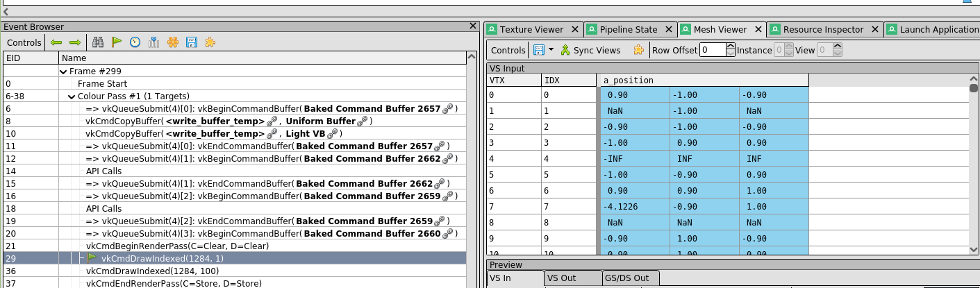The height and width of the screenshot is (288, 980).
Task: Toggle Sync Views in Mesh Viewer
Action: pyautogui.click(x=590, y=50)
